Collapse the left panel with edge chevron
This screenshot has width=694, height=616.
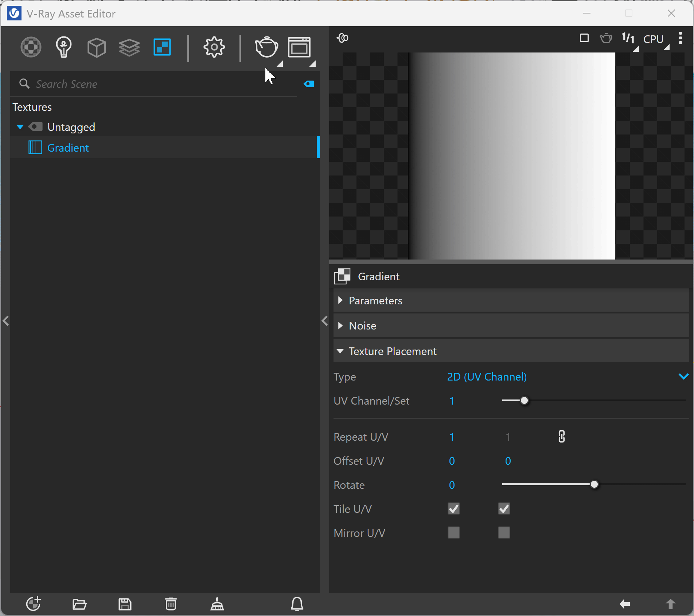pyautogui.click(x=5, y=321)
